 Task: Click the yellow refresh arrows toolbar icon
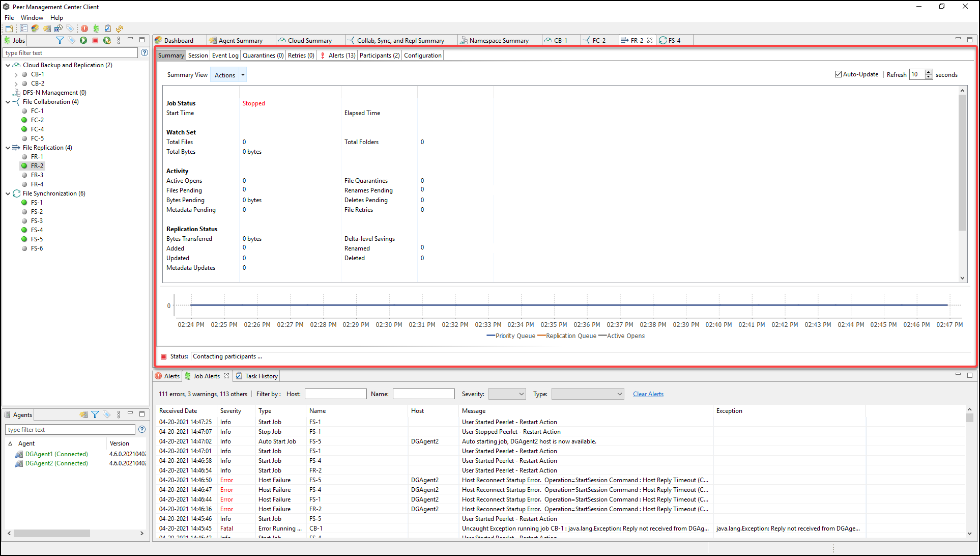coord(120,29)
